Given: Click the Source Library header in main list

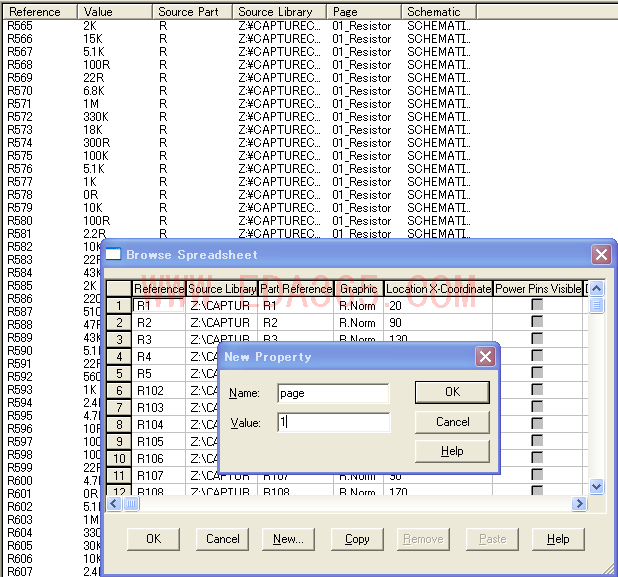Looking at the screenshot, I should click(x=279, y=12).
